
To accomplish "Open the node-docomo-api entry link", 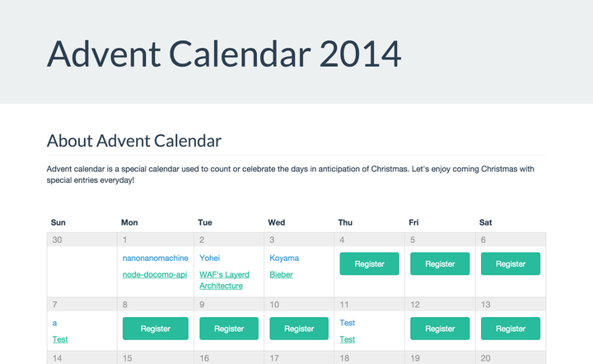I will (155, 274).
